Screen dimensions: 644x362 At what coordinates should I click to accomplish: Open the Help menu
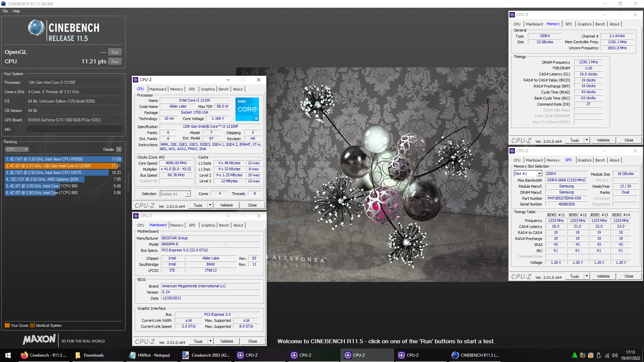(x=16, y=11)
